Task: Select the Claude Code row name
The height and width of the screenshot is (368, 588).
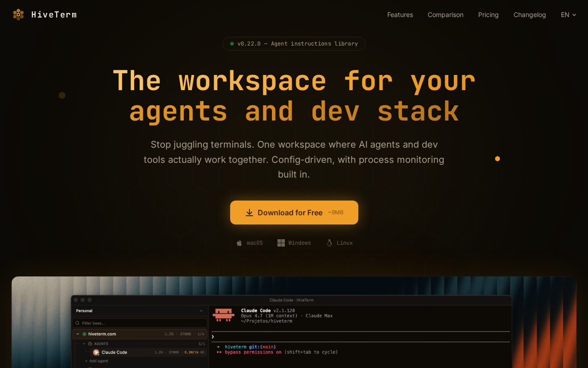Action: point(114,352)
